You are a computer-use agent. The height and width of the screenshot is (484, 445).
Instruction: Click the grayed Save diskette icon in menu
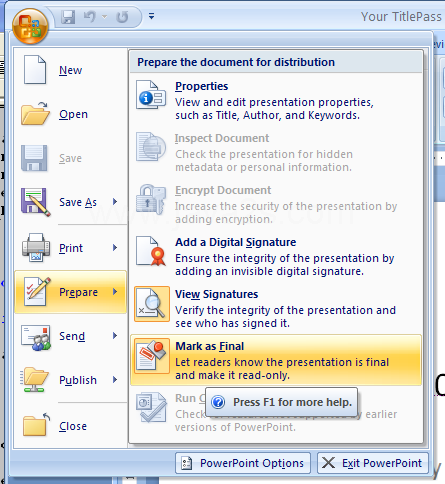click(x=34, y=158)
